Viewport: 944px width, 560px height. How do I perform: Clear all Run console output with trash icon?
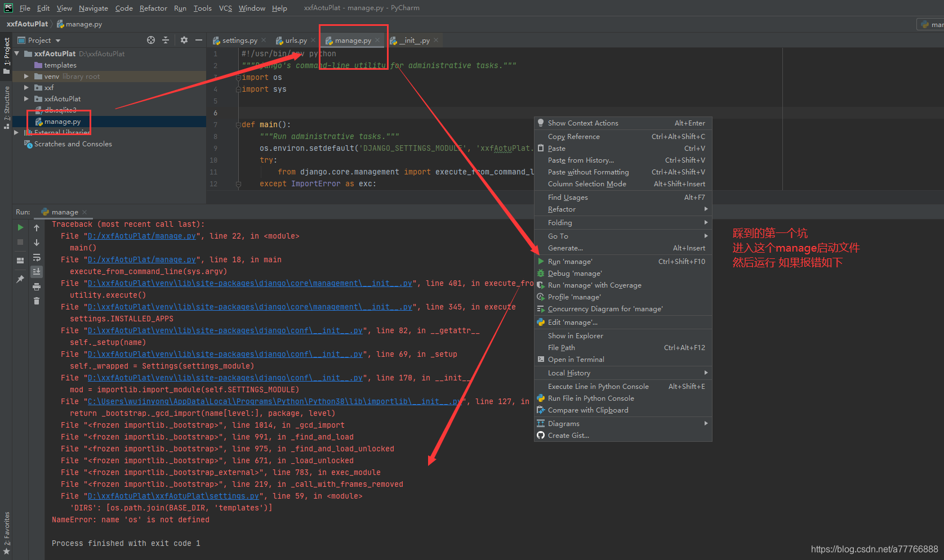pos(37,301)
